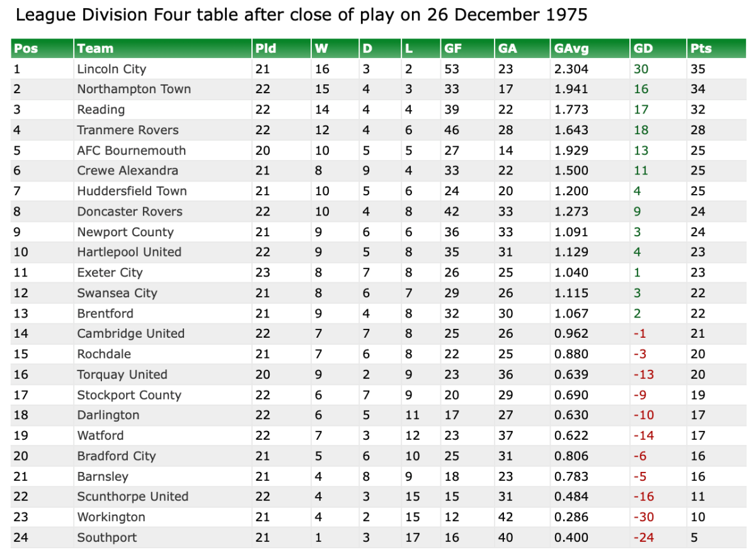
Task: Select the Hartlepool United row name
Action: click(129, 252)
